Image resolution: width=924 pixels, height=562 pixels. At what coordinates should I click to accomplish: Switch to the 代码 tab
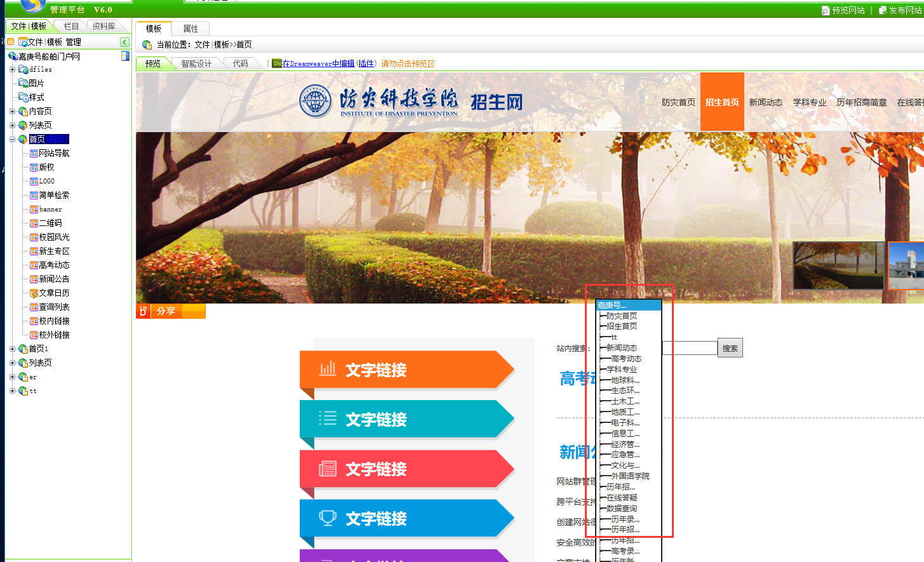click(x=241, y=64)
